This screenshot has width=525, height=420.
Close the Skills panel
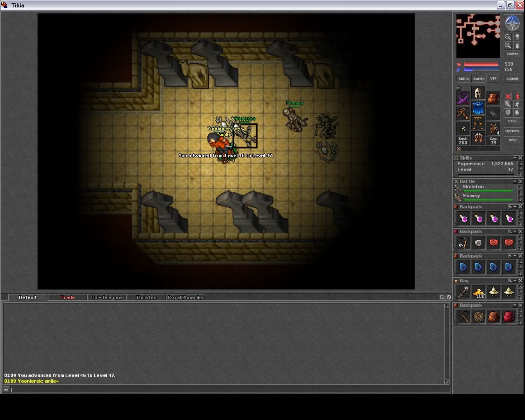pos(520,158)
